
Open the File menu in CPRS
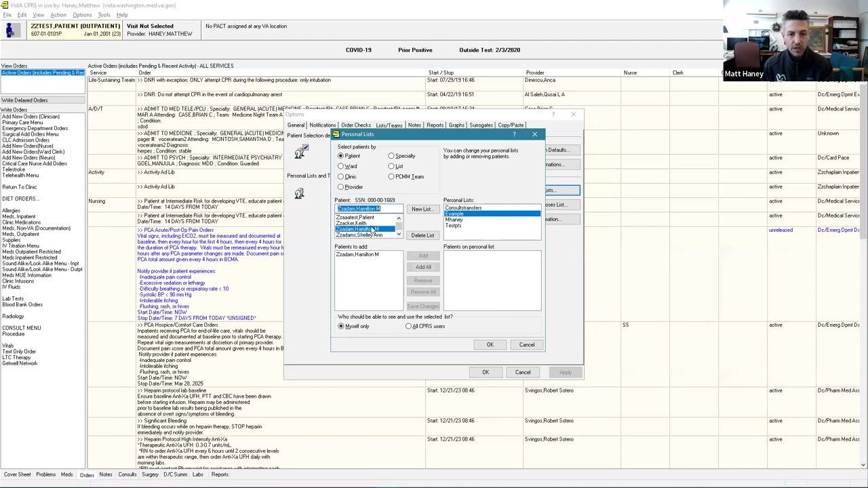tap(7, 15)
